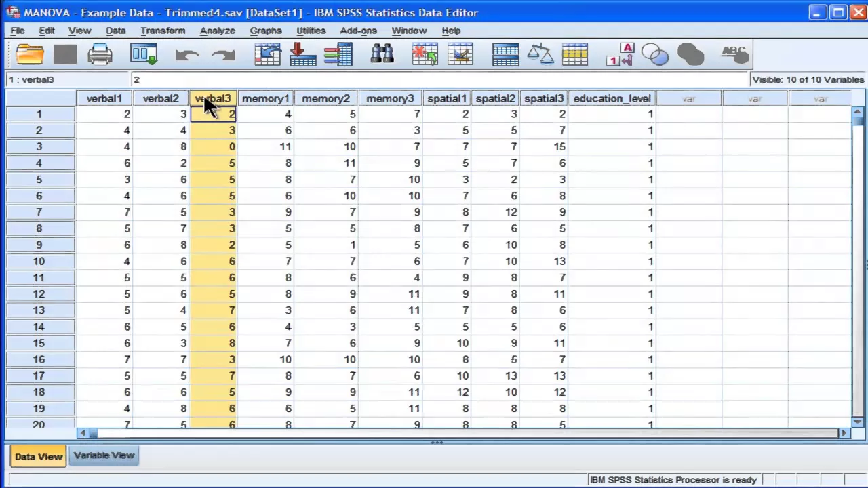Click the Save this document icon
The image size is (868, 488).
pos(65,54)
